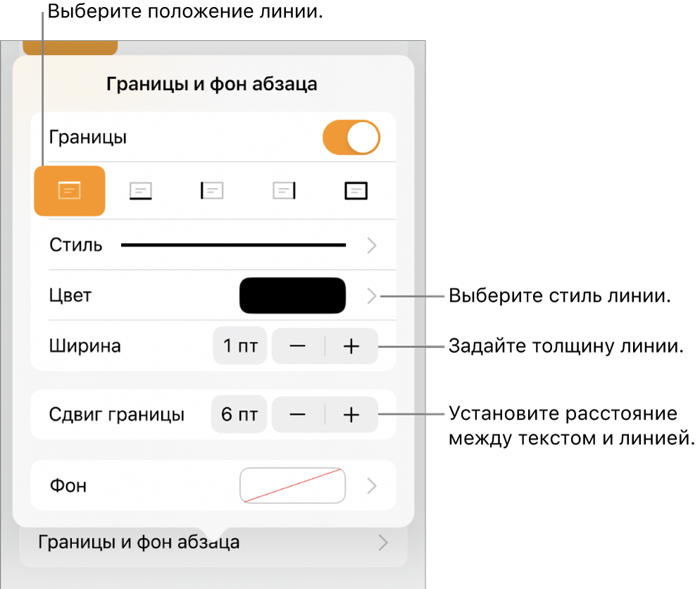Expand Границы и фон абзаца row chevron
The height and width of the screenshot is (589, 700).
(x=382, y=542)
